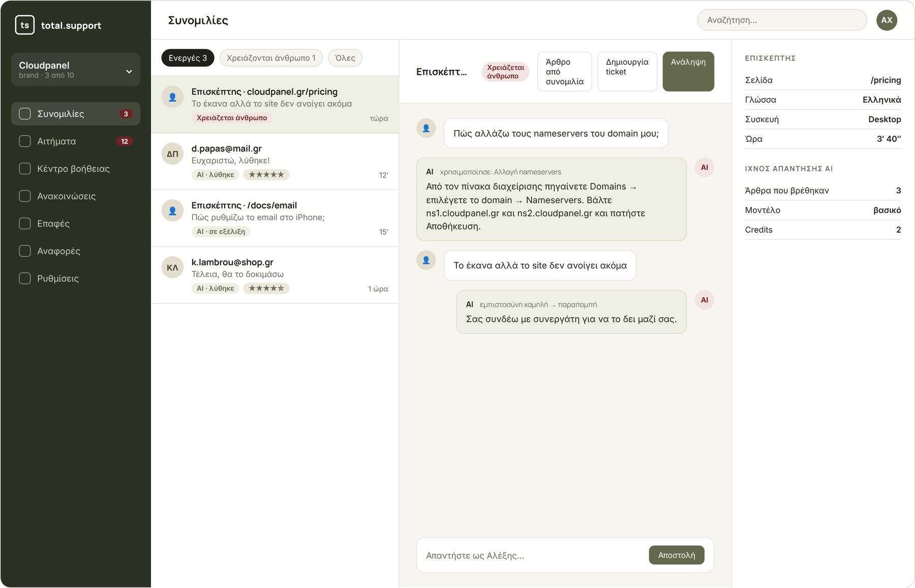Click the AI · σε εξέλιξη status tag
Image resolution: width=915 pixels, height=588 pixels.
pyautogui.click(x=221, y=232)
